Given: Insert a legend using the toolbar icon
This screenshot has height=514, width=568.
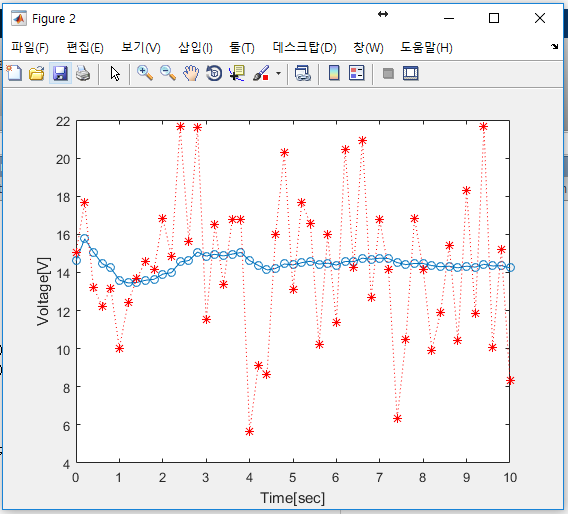Looking at the screenshot, I should tap(357, 74).
